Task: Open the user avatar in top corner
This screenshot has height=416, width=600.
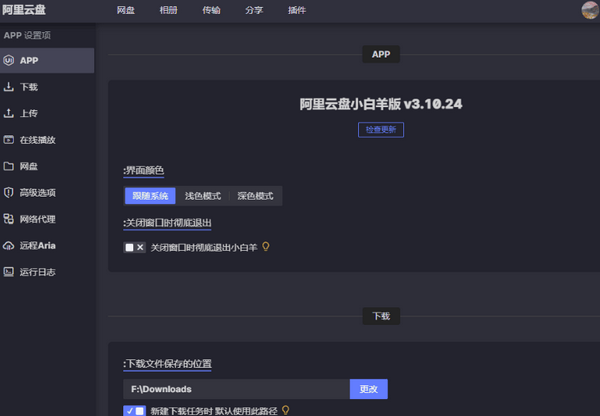Action: point(590,10)
